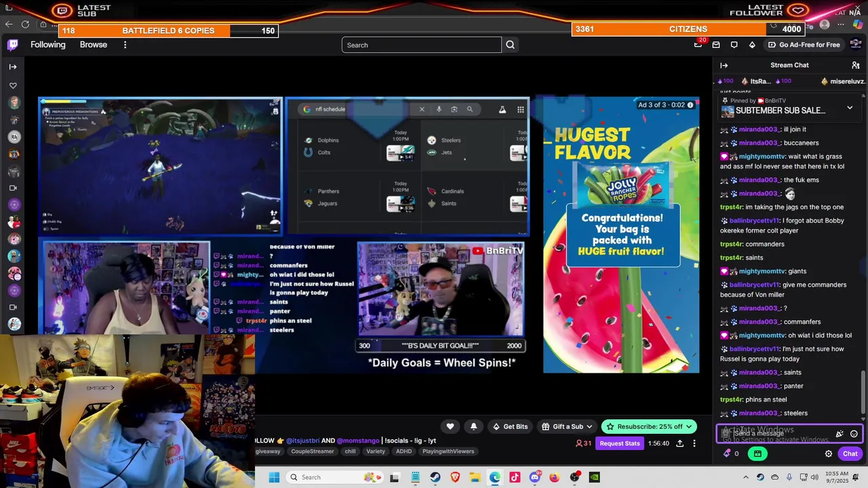Click the Request Stats button
The image size is (868, 488).
tap(619, 443)
